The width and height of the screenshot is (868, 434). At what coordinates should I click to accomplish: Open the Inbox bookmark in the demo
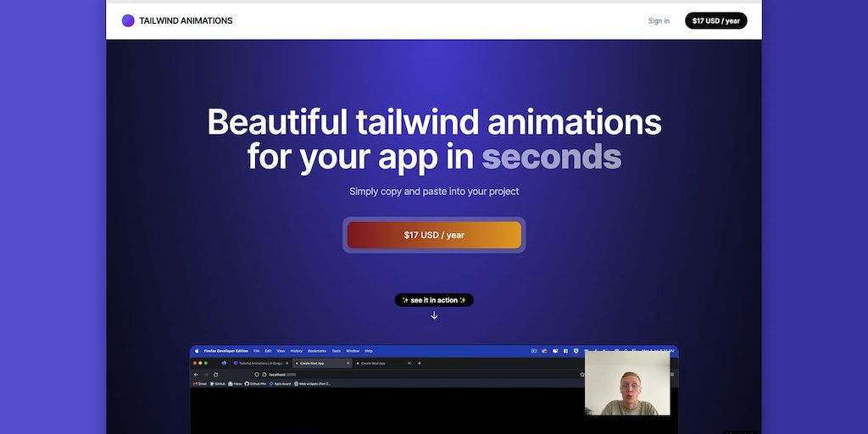point(235,384)
